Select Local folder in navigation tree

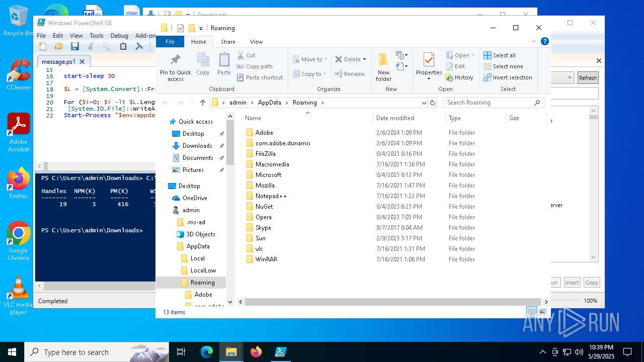(197, 258)
